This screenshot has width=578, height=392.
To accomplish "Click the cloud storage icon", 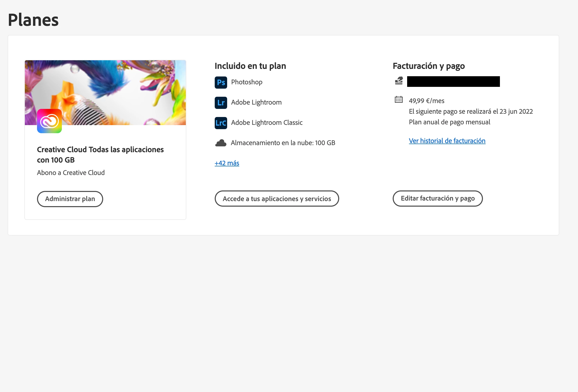I will (221, 143).
